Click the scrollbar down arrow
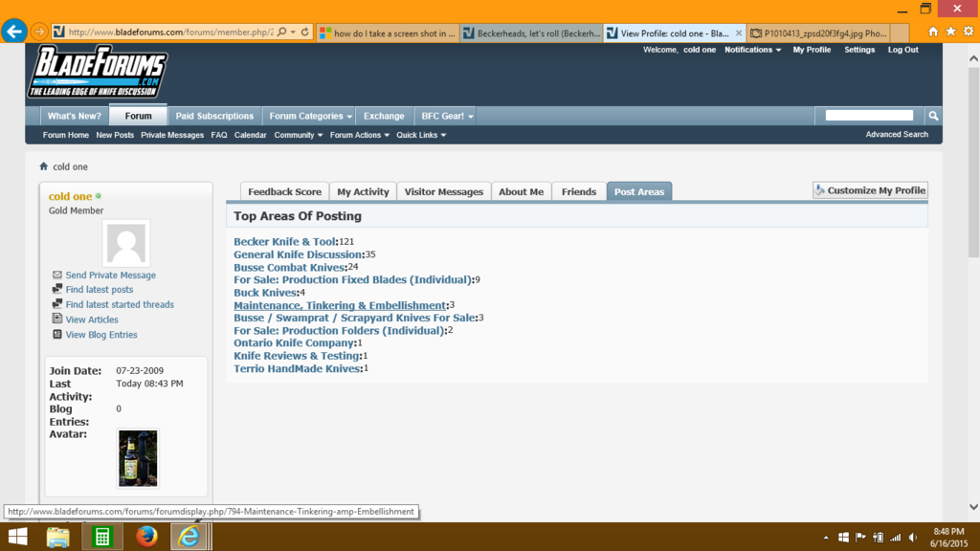This screenshot has height=551, width=980. (x=973, y=507)
